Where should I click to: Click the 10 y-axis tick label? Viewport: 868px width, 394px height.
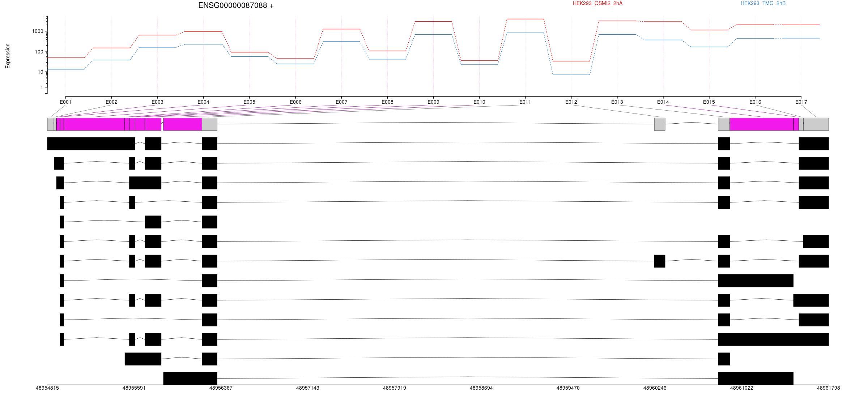41,72
